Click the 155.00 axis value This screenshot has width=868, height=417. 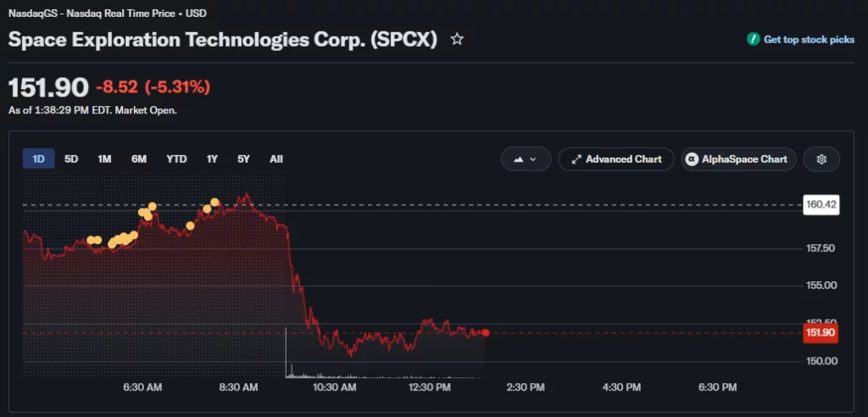[x=821, y=286]
